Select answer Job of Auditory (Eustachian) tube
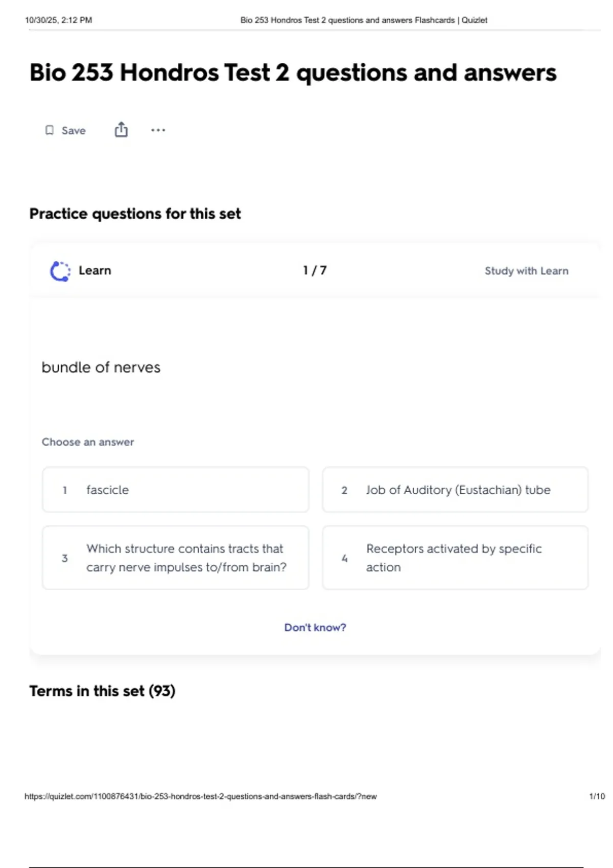The image size is (613, 868). [455, 490]
